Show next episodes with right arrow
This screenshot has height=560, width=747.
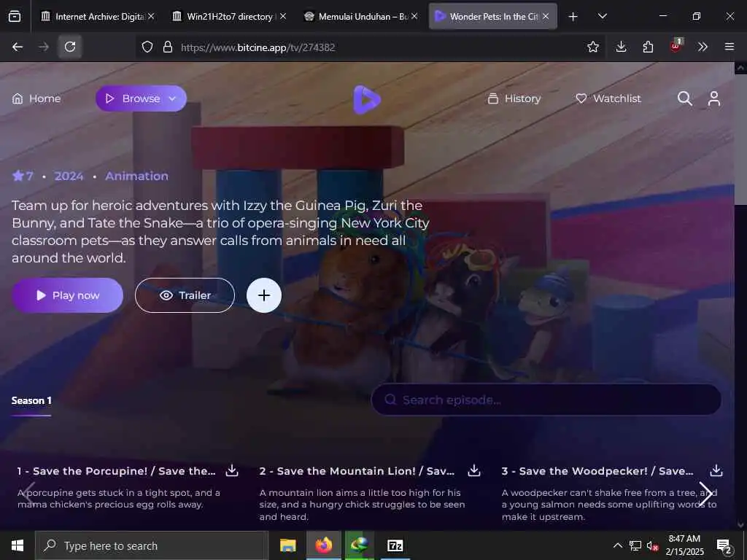pos(705,494)
